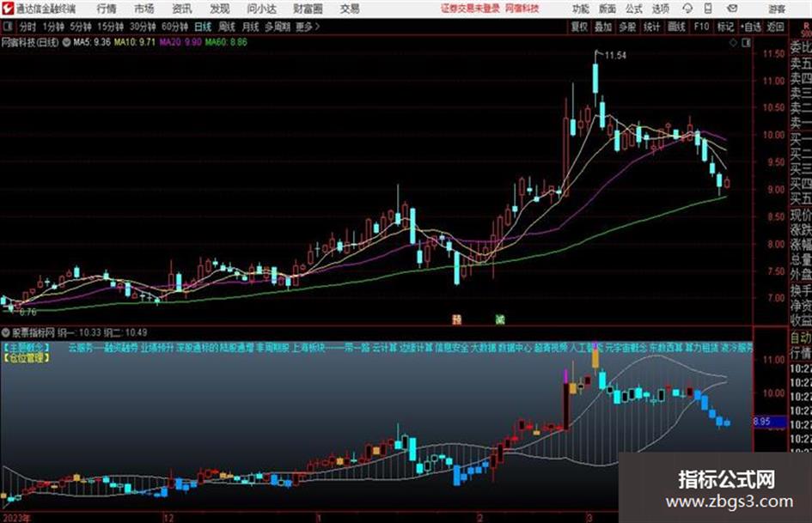812x523 pixels.
Task: Open the mail message icon
Action: tap(732, 9)
